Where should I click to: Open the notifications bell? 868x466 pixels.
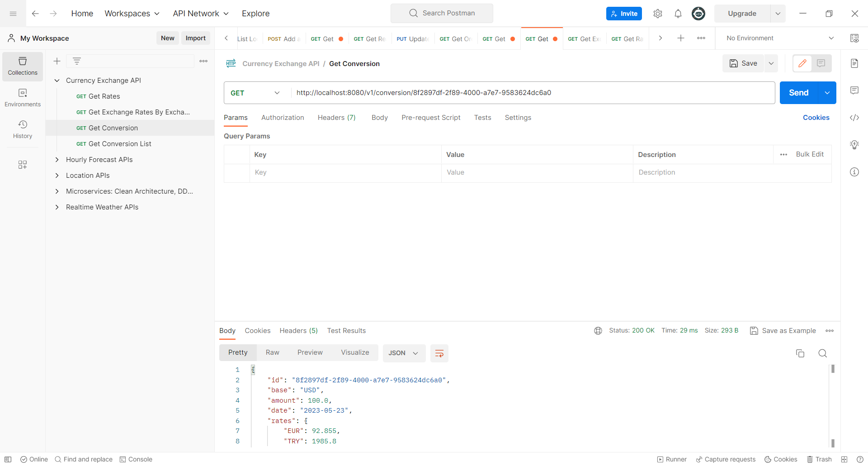point(678,14)
